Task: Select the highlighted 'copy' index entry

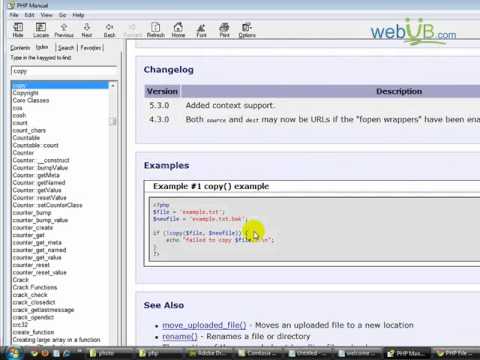Action: [60, 85]
